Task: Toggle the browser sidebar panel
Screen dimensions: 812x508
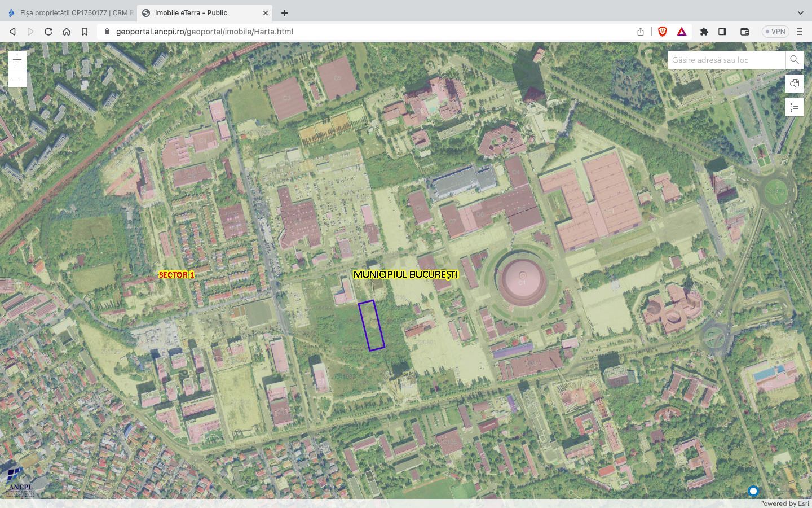Action: pos(722,32)
